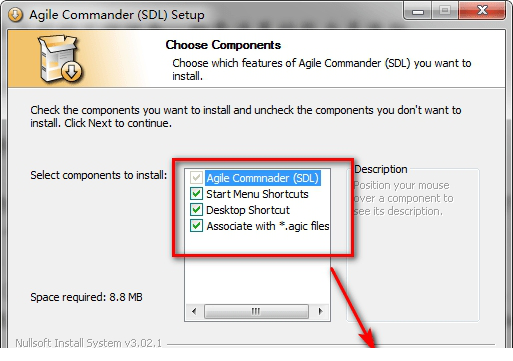
Task: Uncheck the Desktop Shortcut checkbox
Action: pyautogui.click(x=196, y=210)
